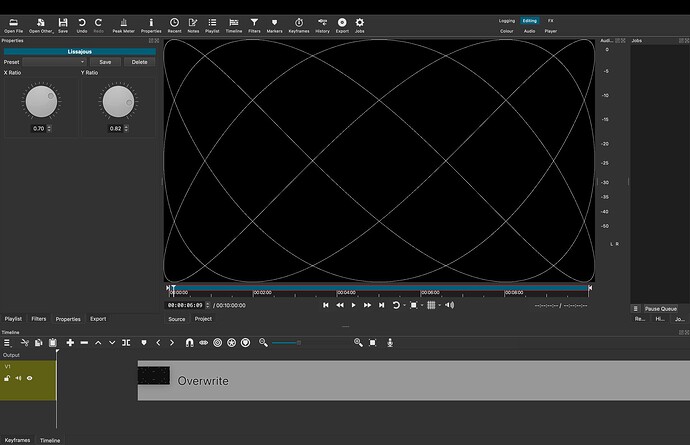Screen dimensions: 690x445
Task: Play the video preview
Action: pos(353,305)
